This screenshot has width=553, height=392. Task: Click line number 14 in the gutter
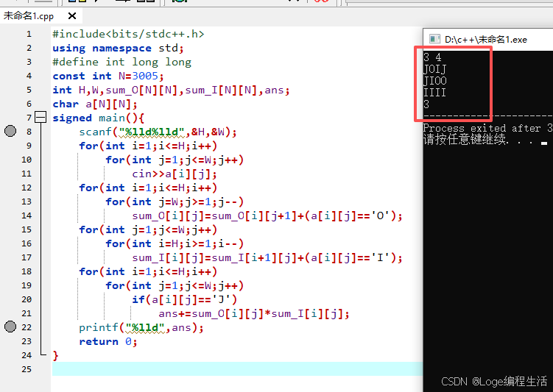pos(27,215)
